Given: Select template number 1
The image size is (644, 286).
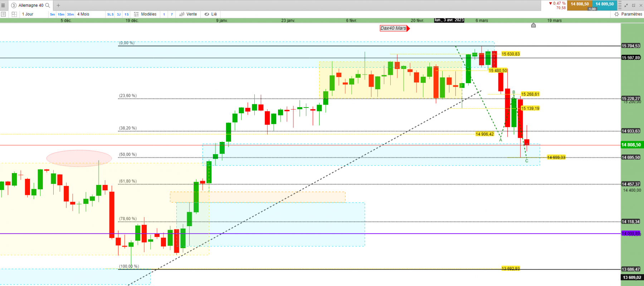Looking at the screenshot, I should tap(164, 14).
